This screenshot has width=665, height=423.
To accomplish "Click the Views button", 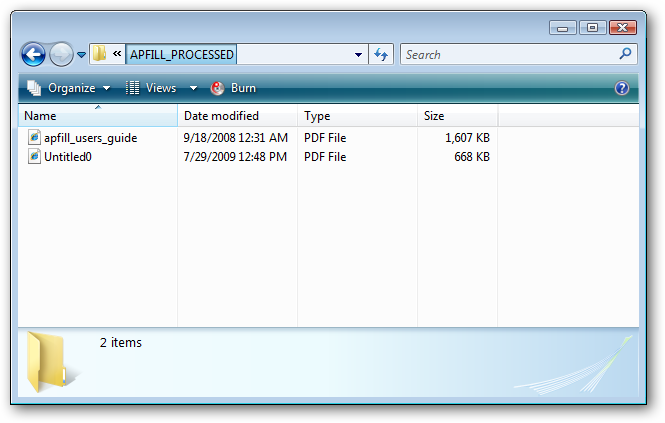I will pos(151,88).
